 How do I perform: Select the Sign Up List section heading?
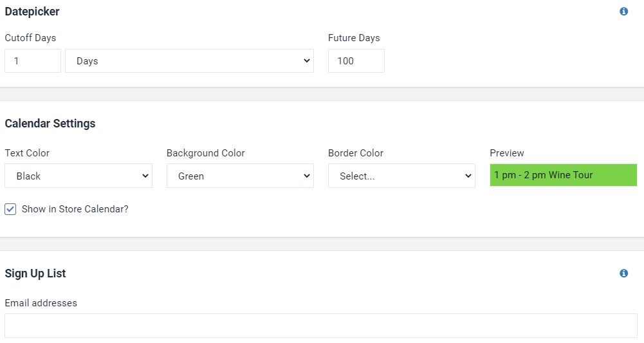35,273
